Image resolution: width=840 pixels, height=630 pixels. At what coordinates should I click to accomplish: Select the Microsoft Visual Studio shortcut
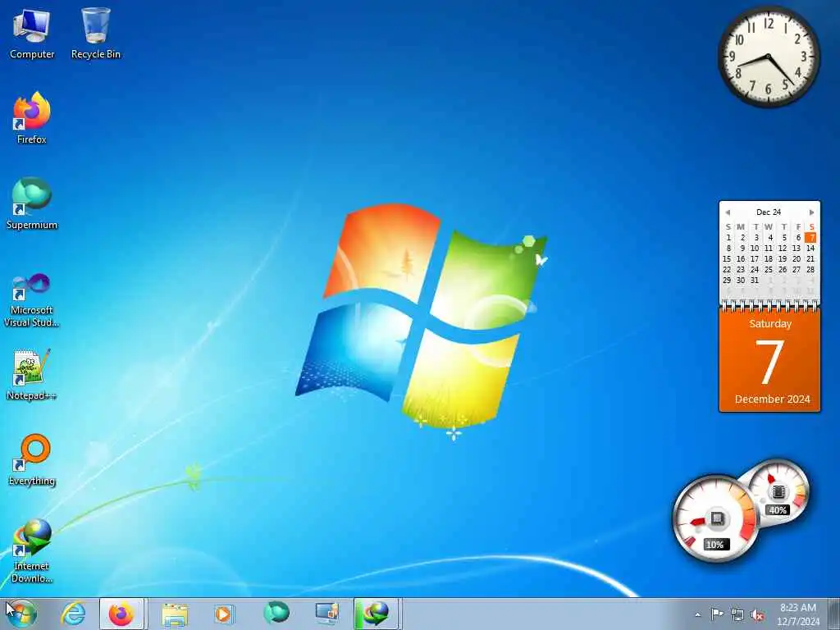(x=32, y=300)
